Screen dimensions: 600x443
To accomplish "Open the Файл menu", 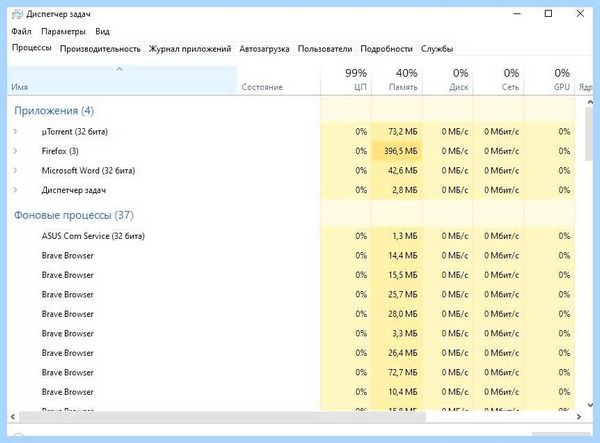I will tap(21, 31).
